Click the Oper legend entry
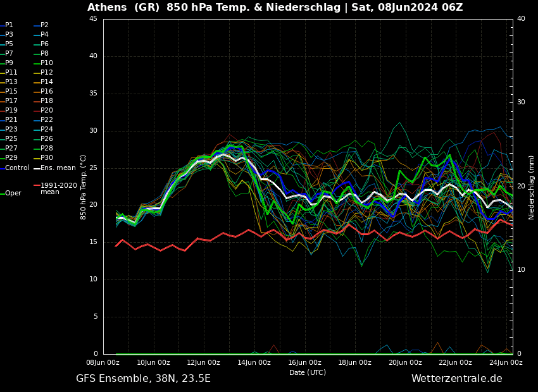Image resolution: width=538 pixels, height=392 pixels. 13,193
